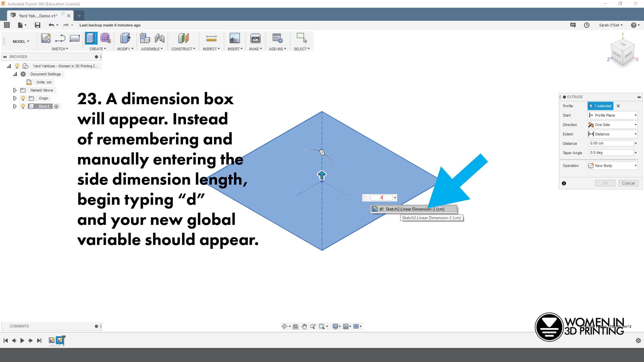Open the Look At navigation icon

pos(295,326)
